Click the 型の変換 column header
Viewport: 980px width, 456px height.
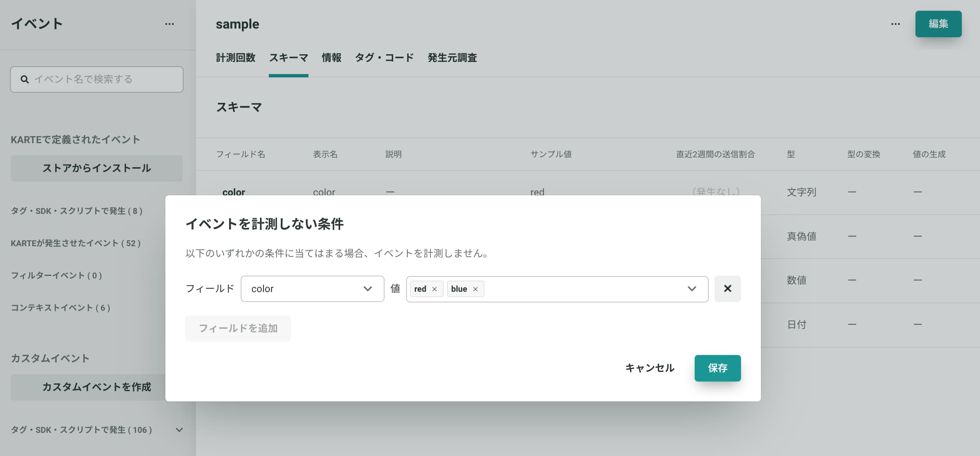tap(863, 154)
